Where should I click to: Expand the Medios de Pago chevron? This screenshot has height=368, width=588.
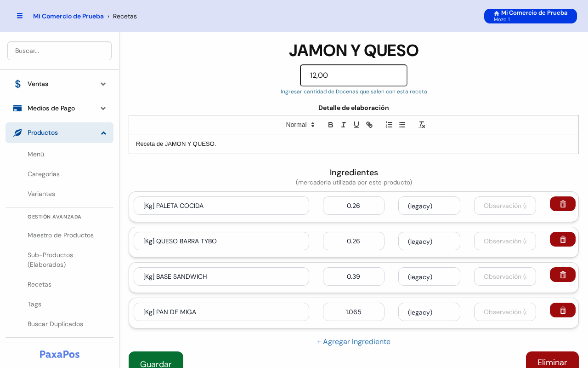pos(103,108)
